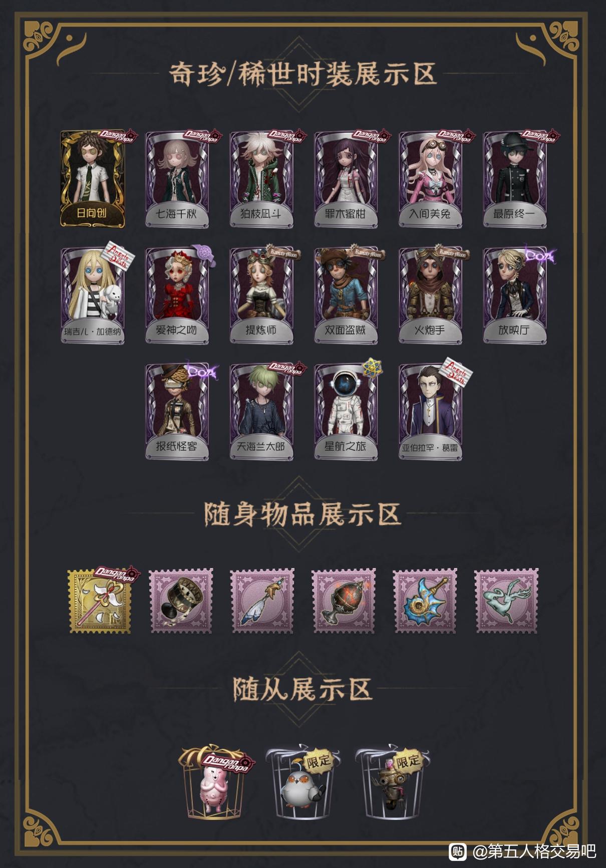Select the 最原终一 costume card
This screenshot has height=868, width=606.
click(515, 179)
